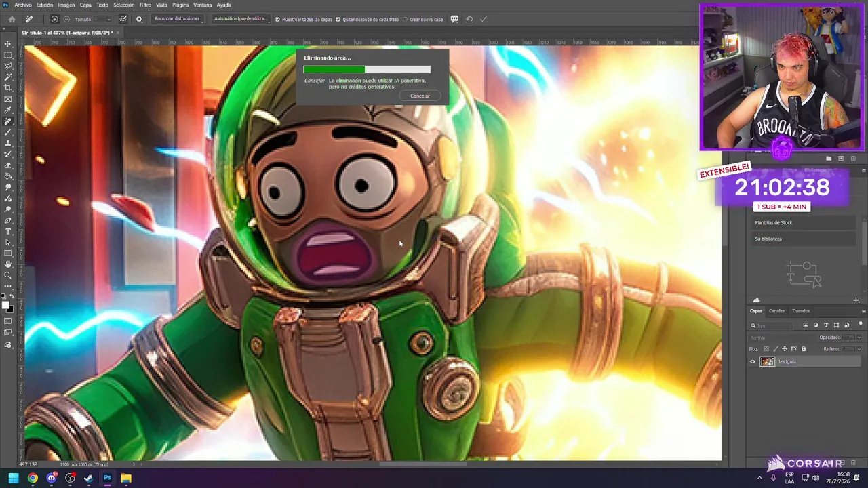The width and height of the screenshot is (868, 488).
Task: Toggle the layer filter on/off switch
Action: click(x=861, y=324)
